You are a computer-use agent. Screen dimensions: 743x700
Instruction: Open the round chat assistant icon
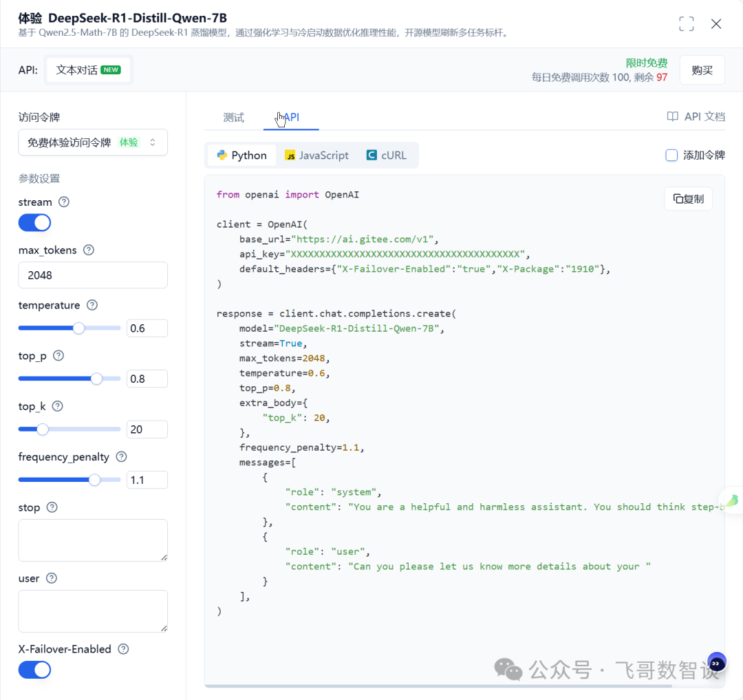tap(716, 662)
